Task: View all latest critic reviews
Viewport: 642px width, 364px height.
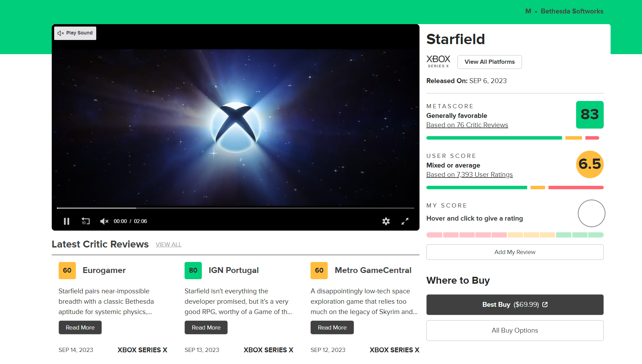Action: (168, 245)
